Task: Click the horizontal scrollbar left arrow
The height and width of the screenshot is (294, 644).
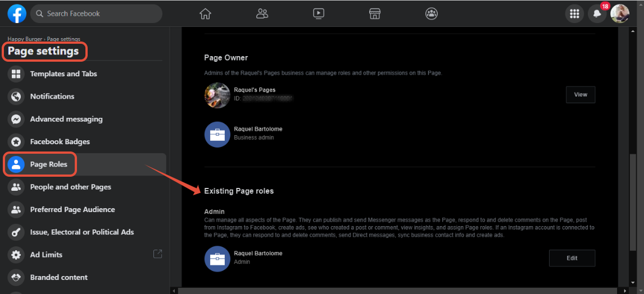Action: coord(175,291)
